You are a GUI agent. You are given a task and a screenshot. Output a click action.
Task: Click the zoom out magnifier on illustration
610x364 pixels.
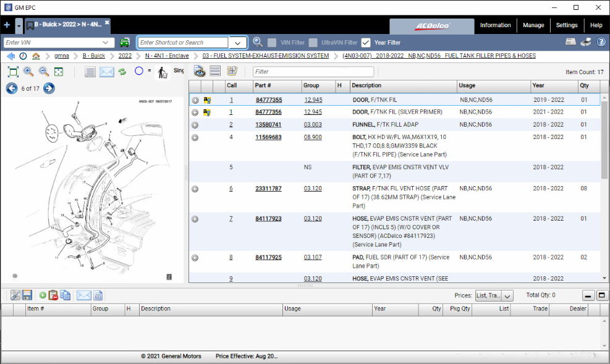44,72
